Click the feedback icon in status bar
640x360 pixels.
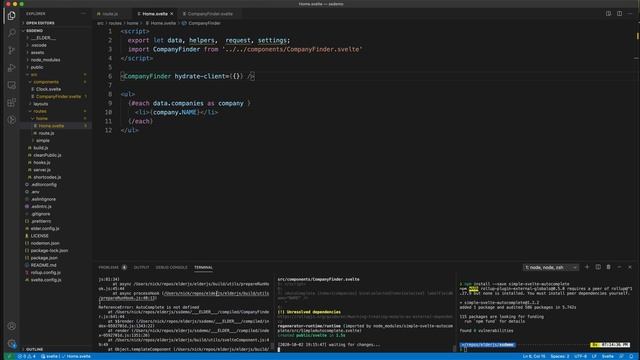click(621, 356)
